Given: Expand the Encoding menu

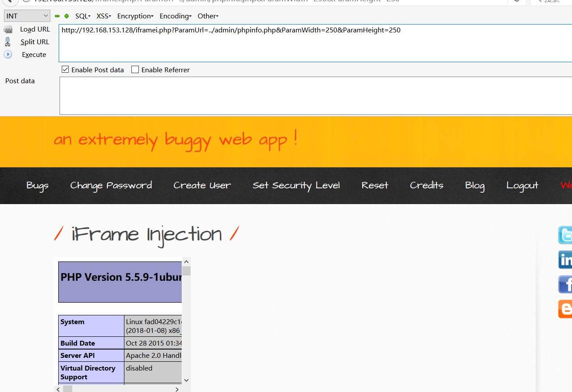Looking at the screenshot, I should tap(176, 16).
